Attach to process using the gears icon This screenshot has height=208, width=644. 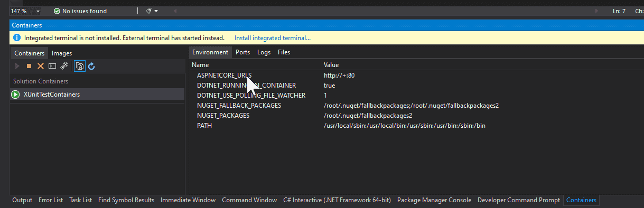tap(64, 66)
